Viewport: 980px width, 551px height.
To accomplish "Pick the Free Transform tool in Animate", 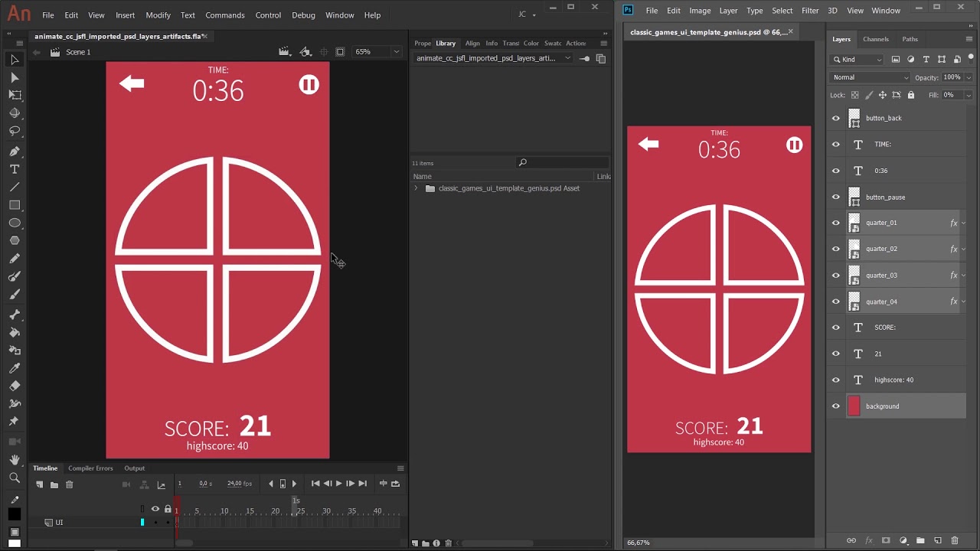I will 15,95.
